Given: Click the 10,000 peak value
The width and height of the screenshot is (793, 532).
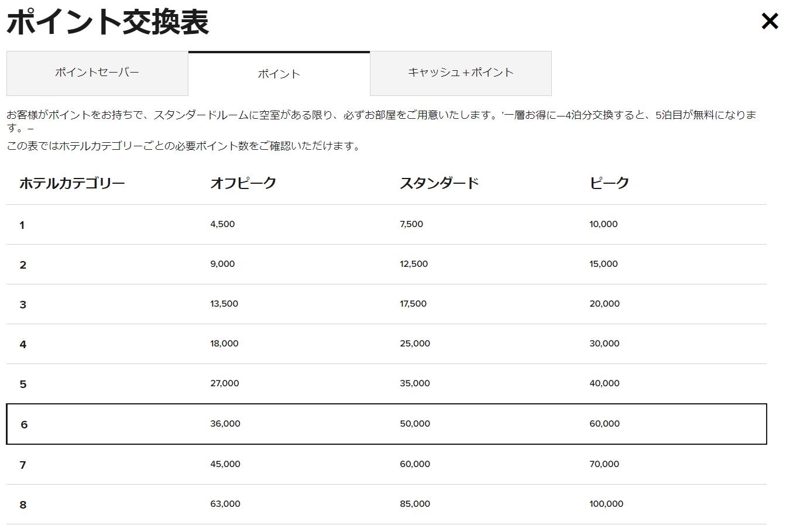Looking at the screenshot, I should pyautogui.click(x=603, y=224).
